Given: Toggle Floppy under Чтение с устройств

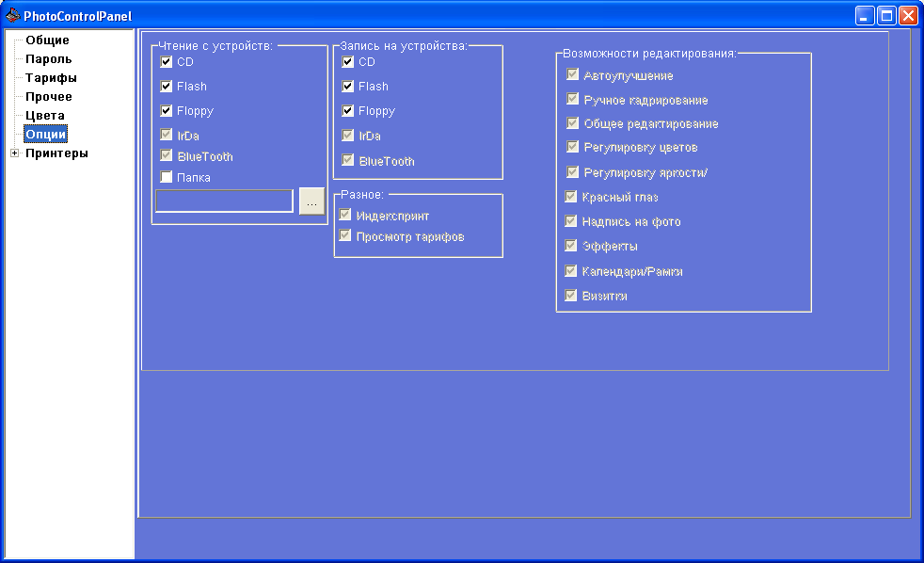Looking at the screenshot, I should (x=167, y=111).
